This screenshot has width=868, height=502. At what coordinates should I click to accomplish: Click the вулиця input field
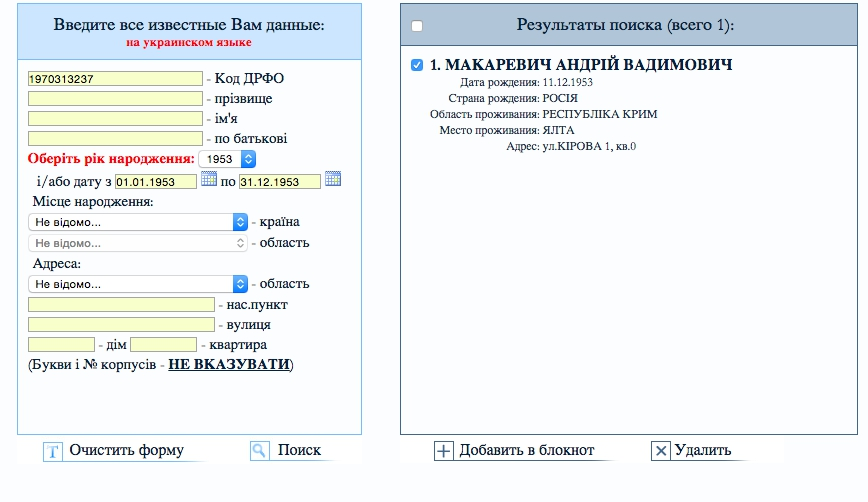pyautogui.click(x=121, y=325)
